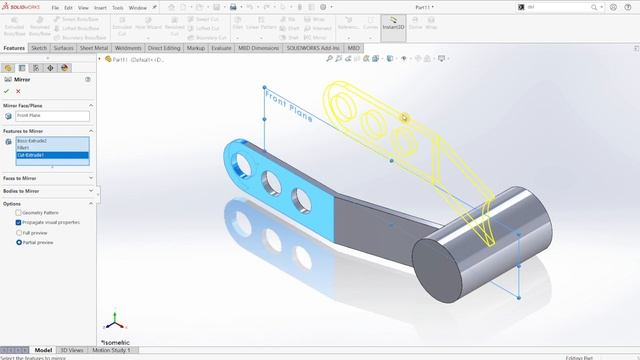Click the Fillet tool
This screenshot has width=640, height=360.
(238, 23)
